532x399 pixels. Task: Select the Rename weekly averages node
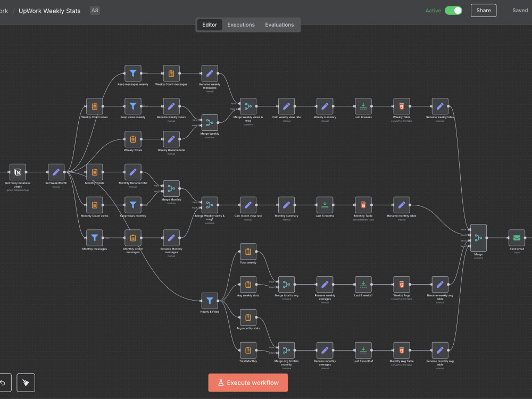tap(325, 284)
